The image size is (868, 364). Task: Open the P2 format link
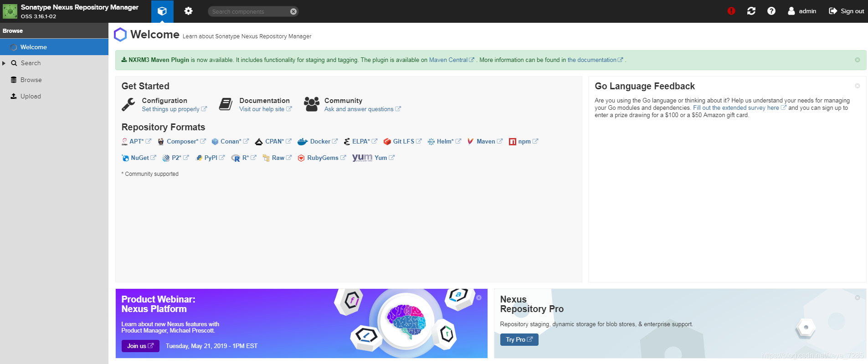coord(180,158)
